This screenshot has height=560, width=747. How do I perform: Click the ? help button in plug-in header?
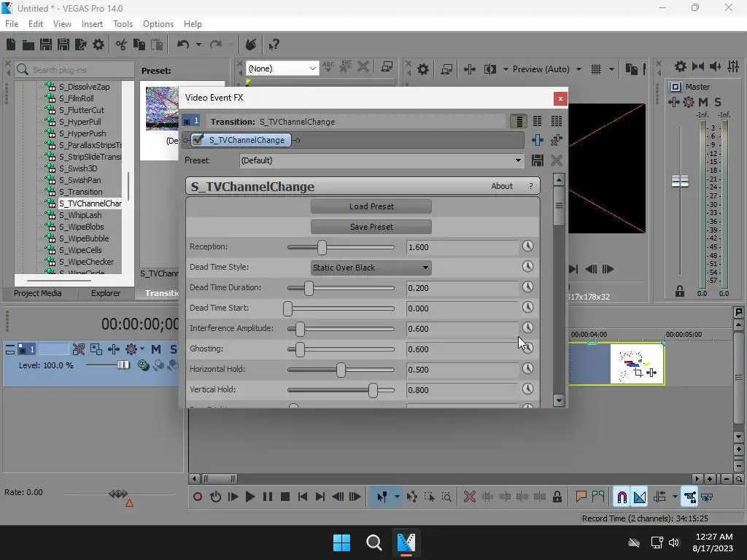click(531, 186)
